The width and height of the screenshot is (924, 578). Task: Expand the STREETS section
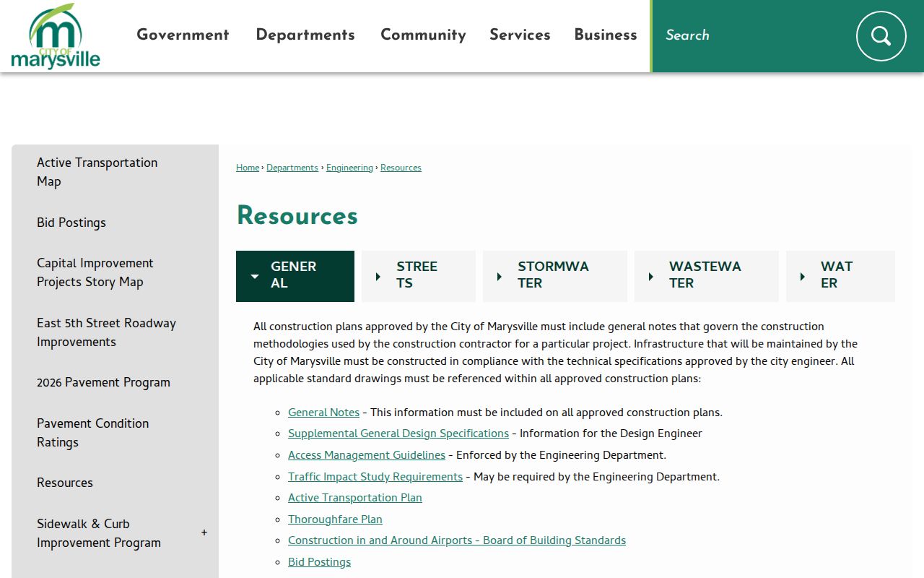click(x=419, y=276)
